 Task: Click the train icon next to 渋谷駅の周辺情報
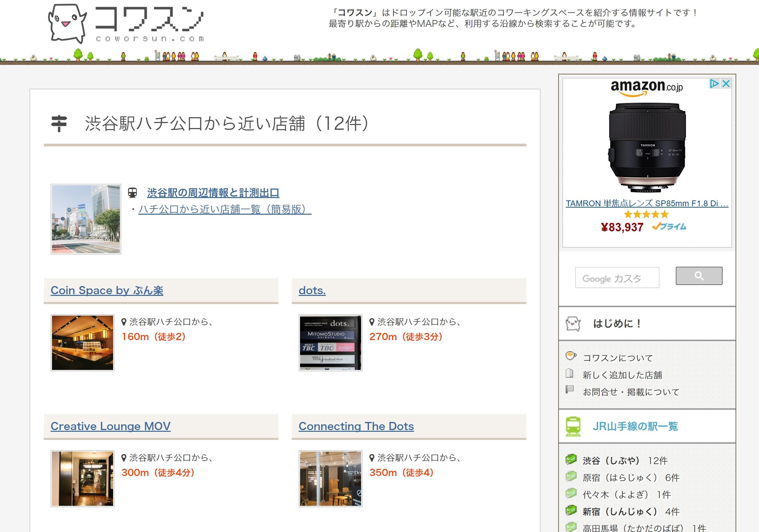[133, 193]
